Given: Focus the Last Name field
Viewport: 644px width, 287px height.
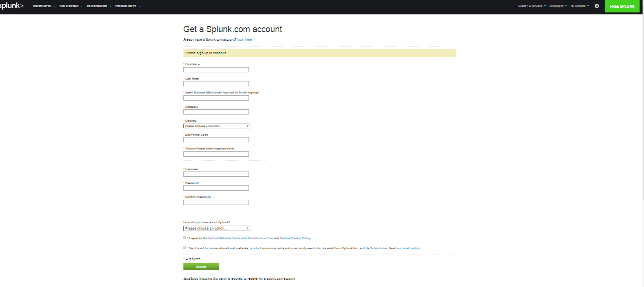Looking at the screenshot, I should point(216,84).
